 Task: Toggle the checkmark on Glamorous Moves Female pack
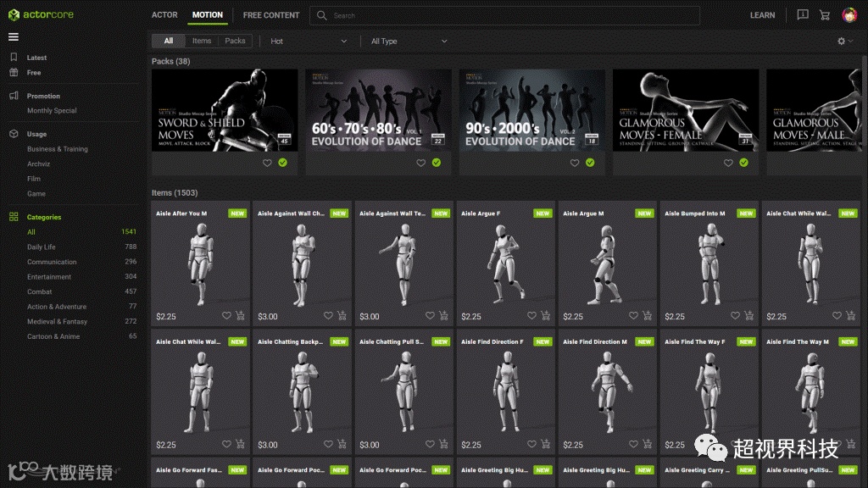click(x=743, y=163)
